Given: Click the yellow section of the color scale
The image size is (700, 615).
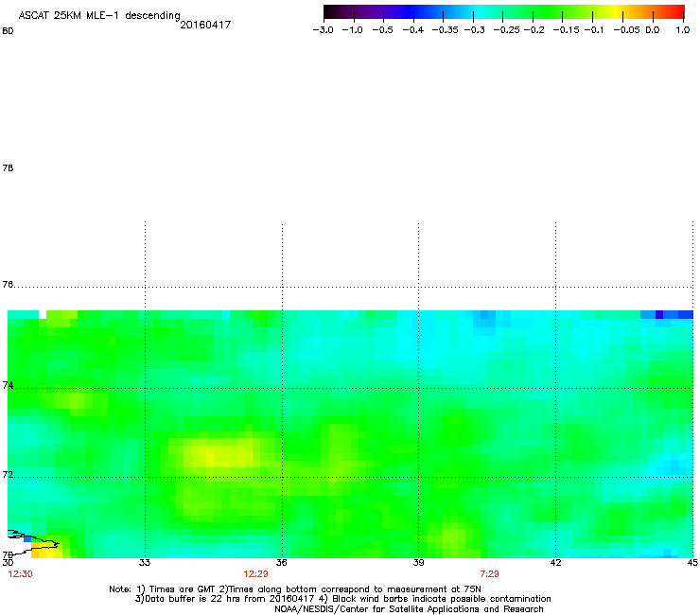Looking at the screenshot, I should click(x=616, y=12).
